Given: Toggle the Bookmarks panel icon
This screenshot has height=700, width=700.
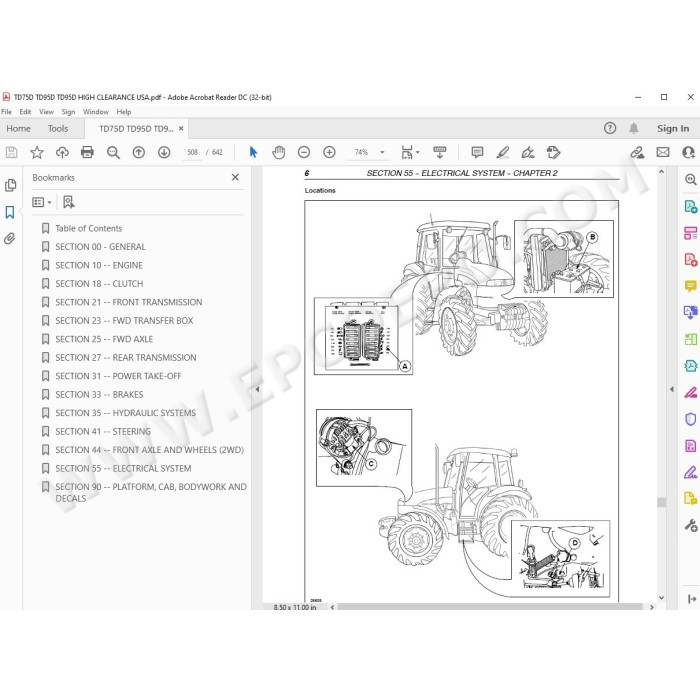Looking at the screenshot, I should click(x=10, y=212).
